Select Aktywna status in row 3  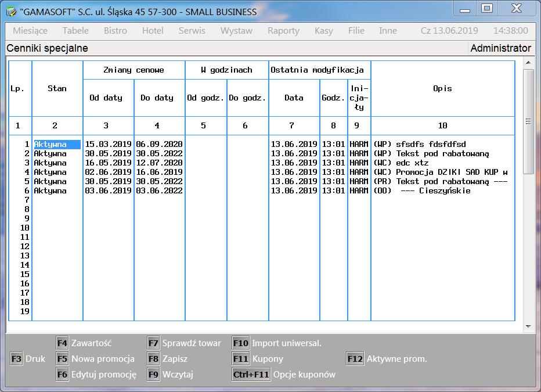click(x=50, y=163)
